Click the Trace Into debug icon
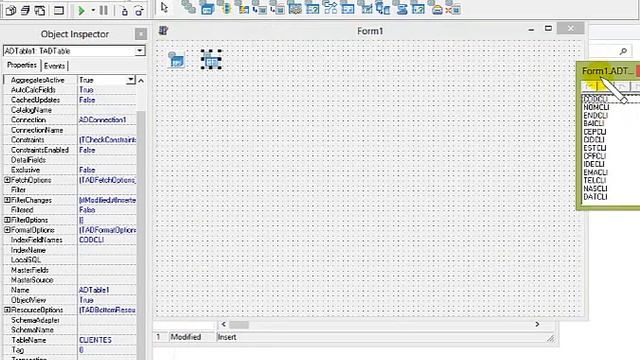This screenshot has width=640, height=360. 124,11
